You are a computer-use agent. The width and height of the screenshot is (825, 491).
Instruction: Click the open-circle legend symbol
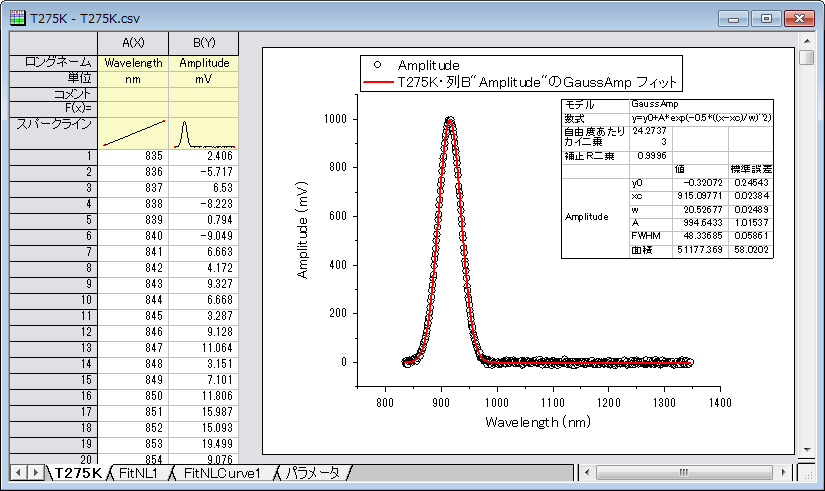click(x=377, y=65)
